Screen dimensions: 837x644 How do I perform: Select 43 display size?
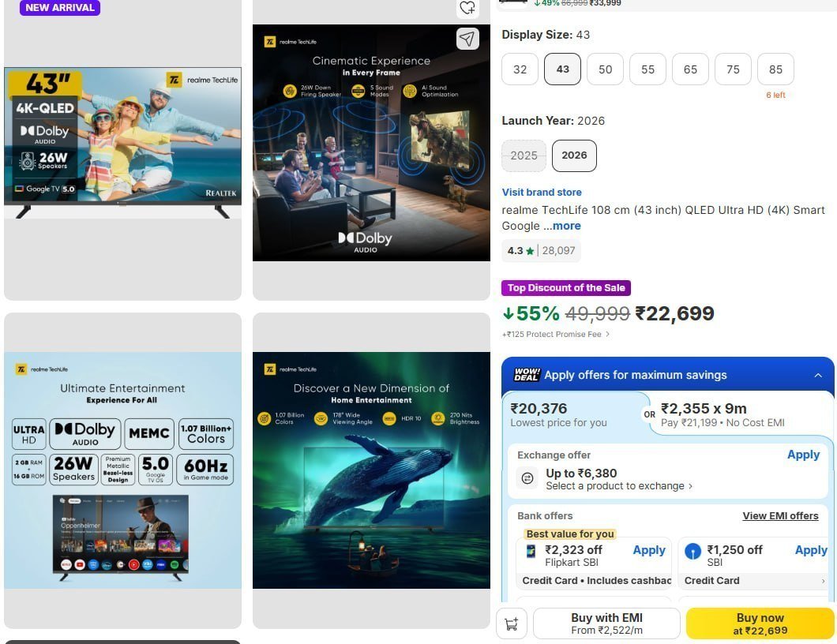[x=563, y=69]
